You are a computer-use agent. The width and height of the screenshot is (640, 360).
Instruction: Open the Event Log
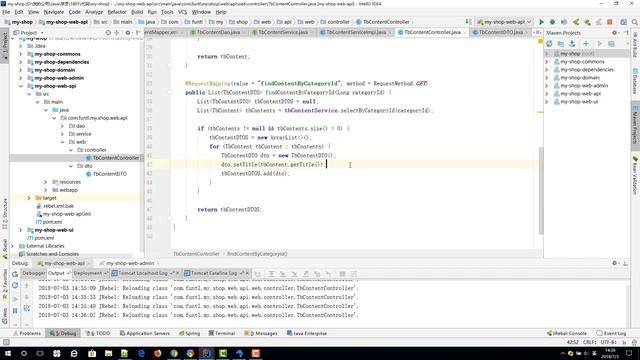pos(611,333)
